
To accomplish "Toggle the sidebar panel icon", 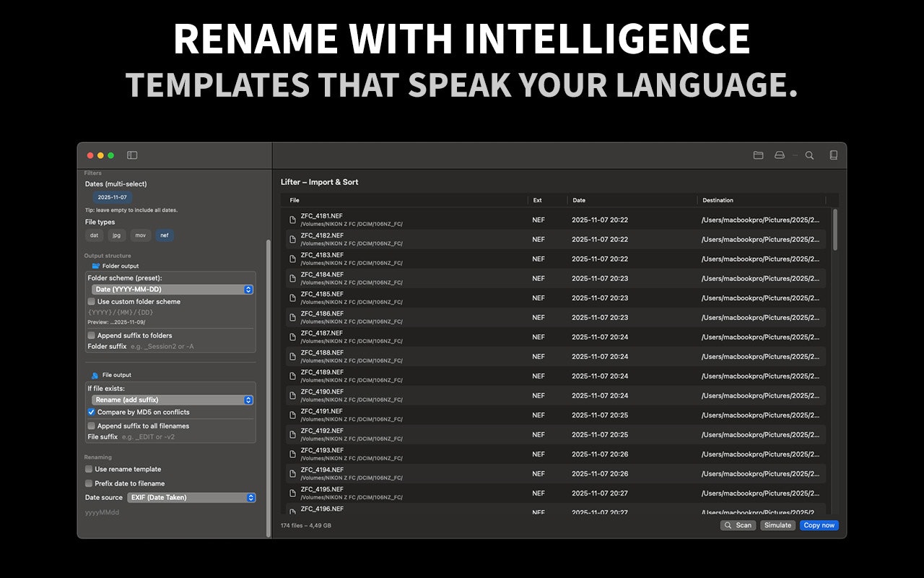I will tap(132, 155).
